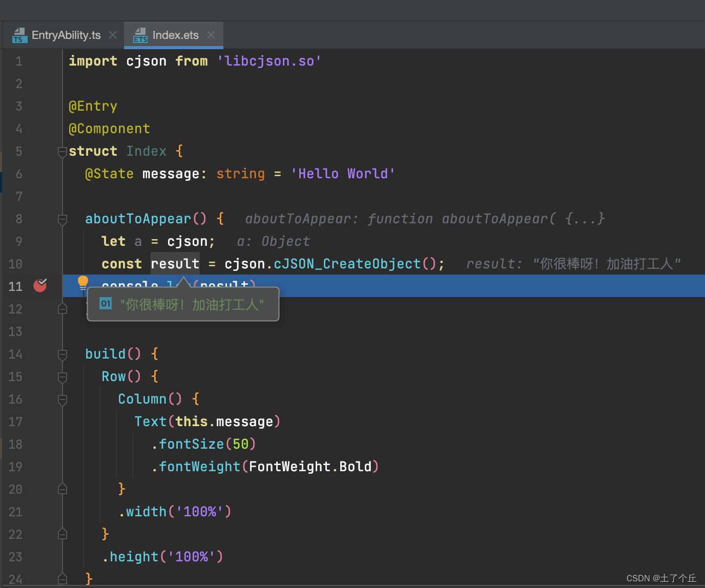
Task: Click the fold end marker on line 24
Action: [x=63, y=579]
